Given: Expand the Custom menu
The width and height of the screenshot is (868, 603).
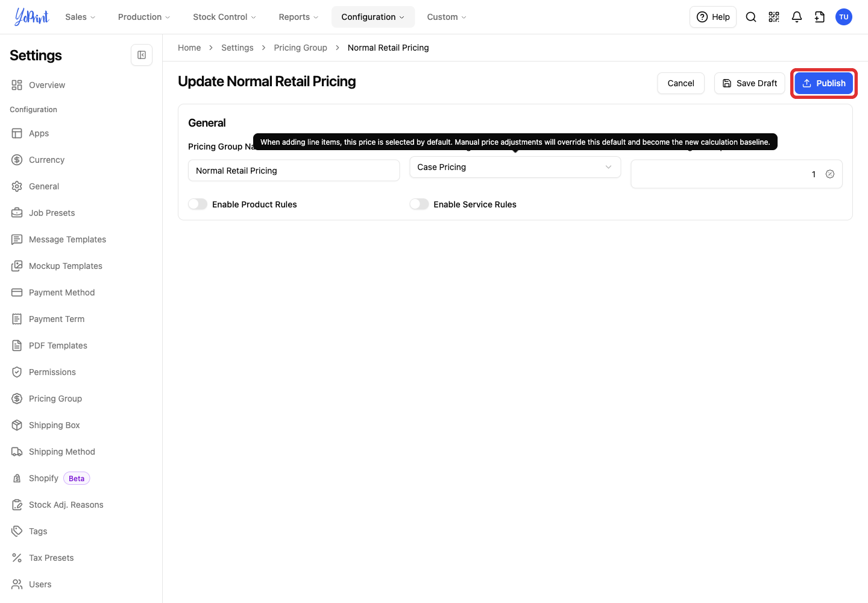Looking at the screenshot, I should click(x=447, y=17).
